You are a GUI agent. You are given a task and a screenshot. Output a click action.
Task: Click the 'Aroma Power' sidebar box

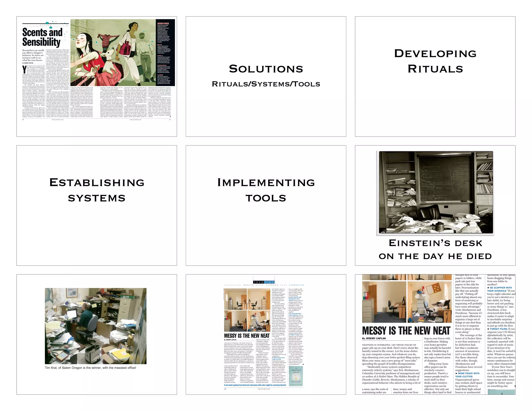click(165, 53)
